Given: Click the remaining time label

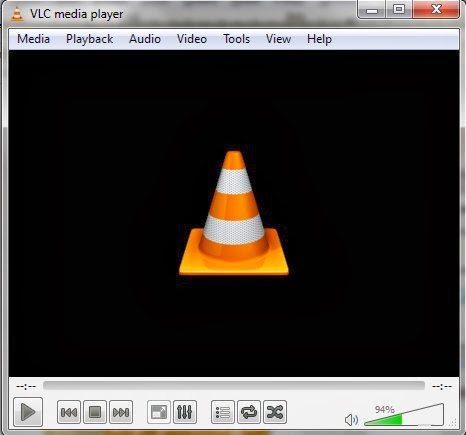Looking at the screenshot, I should coord(442,386).
